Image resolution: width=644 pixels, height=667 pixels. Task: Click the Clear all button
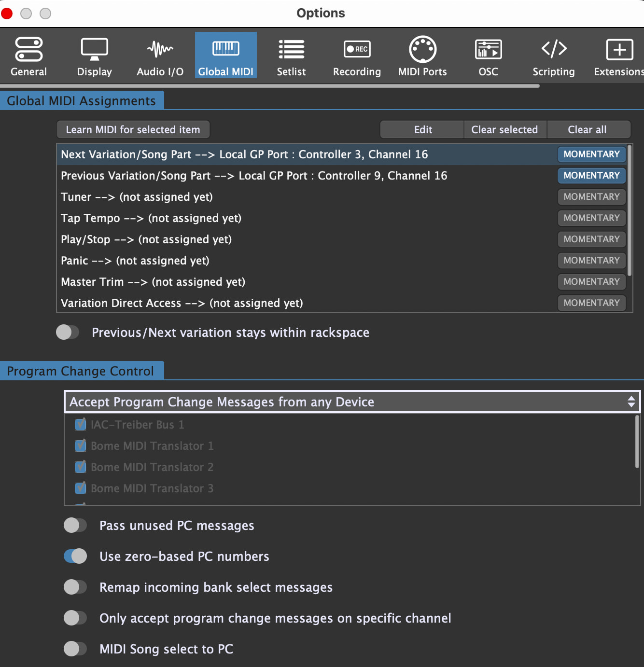(x=587, y=129)
